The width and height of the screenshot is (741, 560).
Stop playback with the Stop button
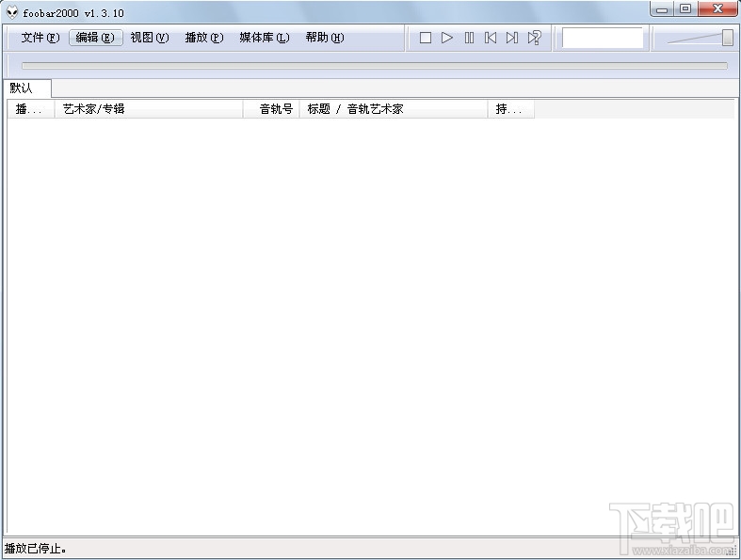click(426, 38)
